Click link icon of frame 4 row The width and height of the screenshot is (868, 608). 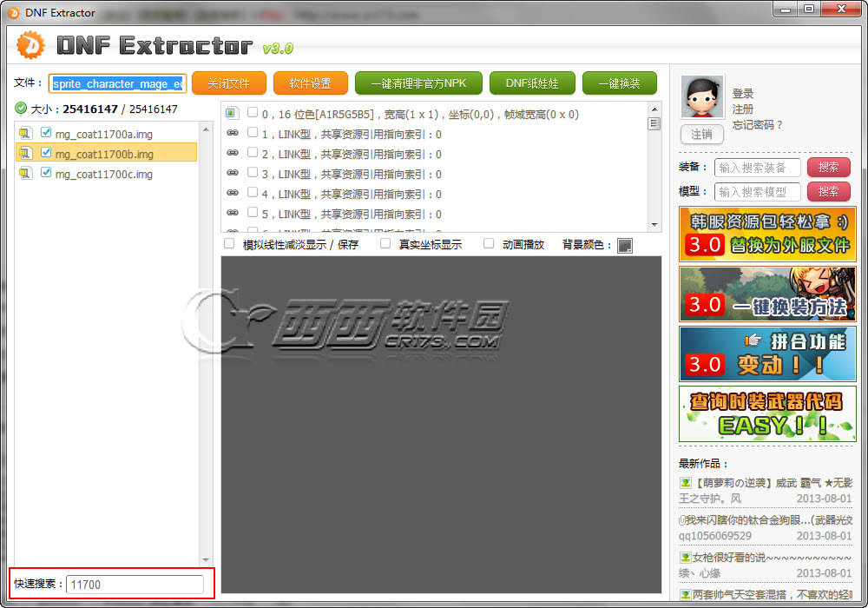point(233,193)
